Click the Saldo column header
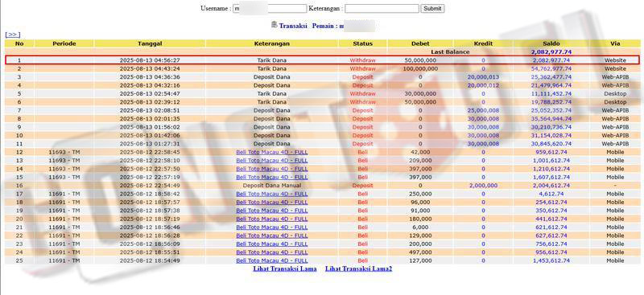 [x=551, y=43]
